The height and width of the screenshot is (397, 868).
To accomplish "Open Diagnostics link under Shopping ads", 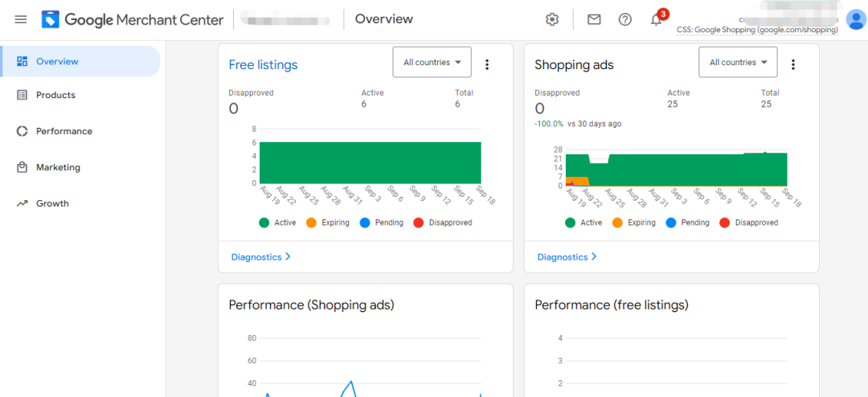I will click(x=567, y=257).
